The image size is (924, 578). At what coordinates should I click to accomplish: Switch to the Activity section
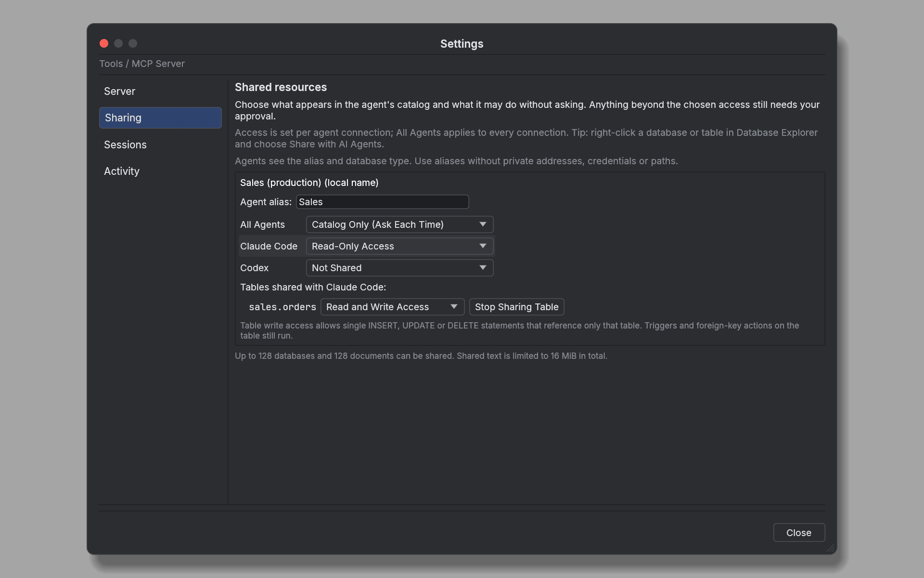click(160, 171)
